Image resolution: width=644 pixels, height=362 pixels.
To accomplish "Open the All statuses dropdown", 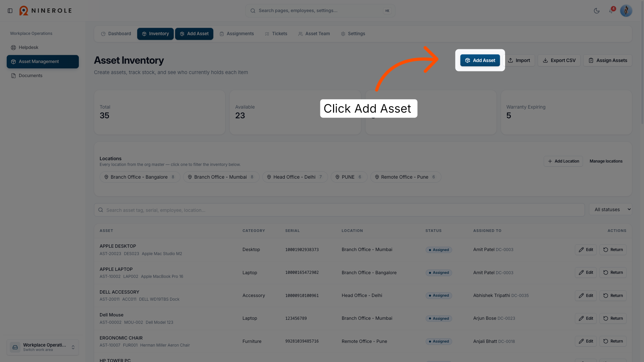I will (x=610, y=209).
